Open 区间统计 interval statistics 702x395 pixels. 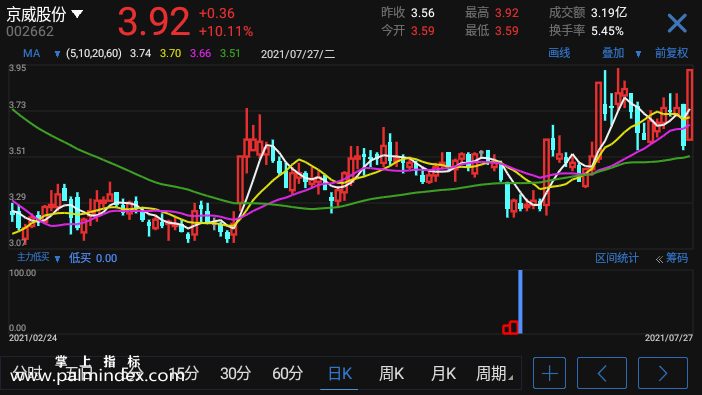616,258
